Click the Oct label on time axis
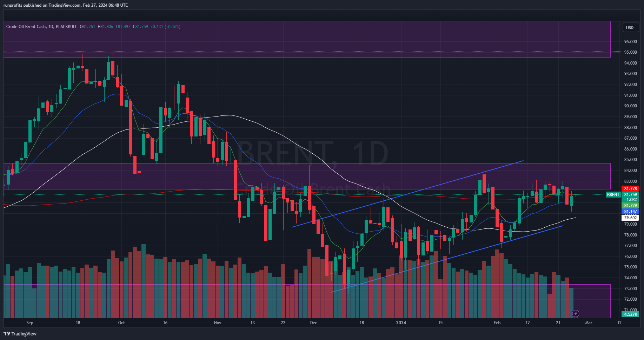This screenshot has width=644, height=340. [x=121, y=323]
